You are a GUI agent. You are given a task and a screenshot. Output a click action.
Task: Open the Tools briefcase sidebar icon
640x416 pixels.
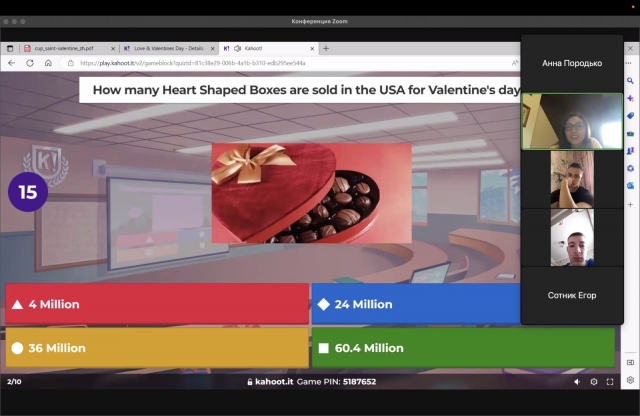[630, 133]
